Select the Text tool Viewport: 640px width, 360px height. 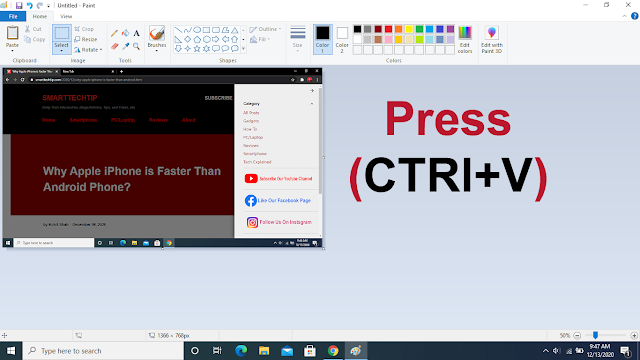pos(136,33)
